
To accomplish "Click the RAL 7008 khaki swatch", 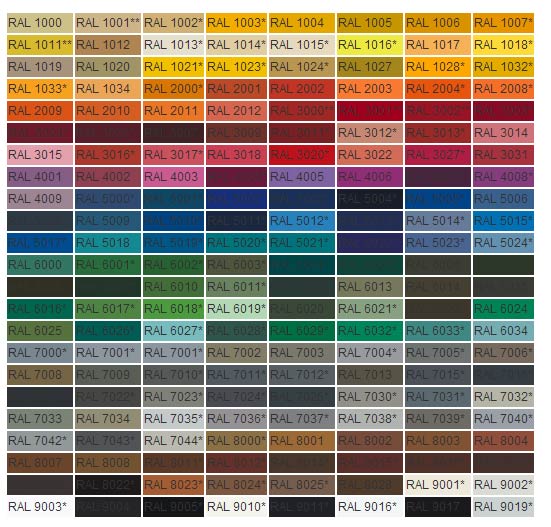I will point(40,375).
